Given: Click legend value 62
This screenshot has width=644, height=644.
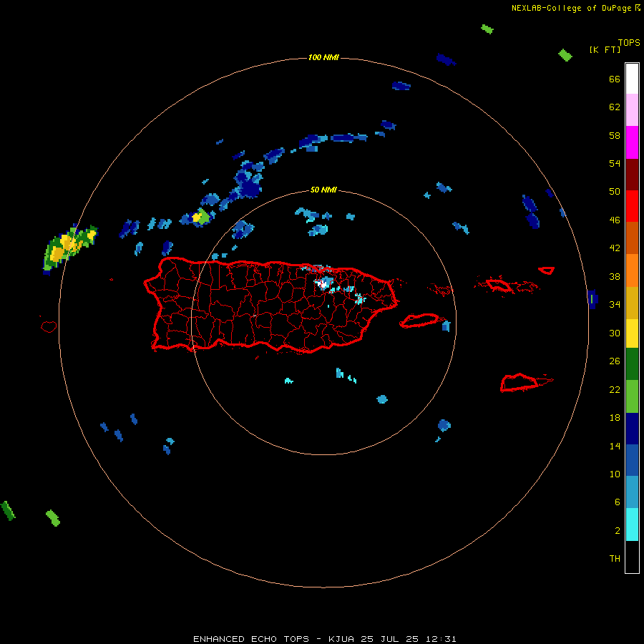Looking at the screenshot, I should tap(615, 107).
